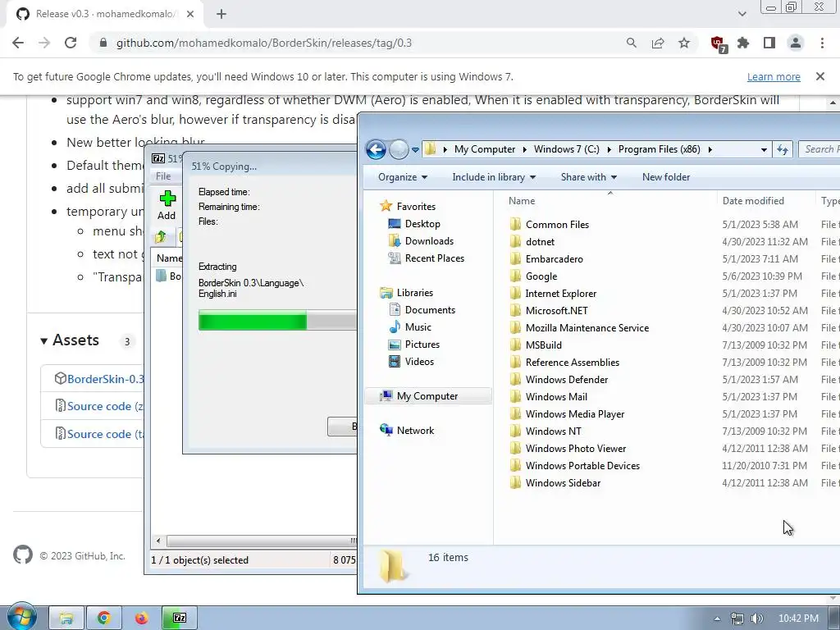Click the Learn more link

[x=774, y=76]
